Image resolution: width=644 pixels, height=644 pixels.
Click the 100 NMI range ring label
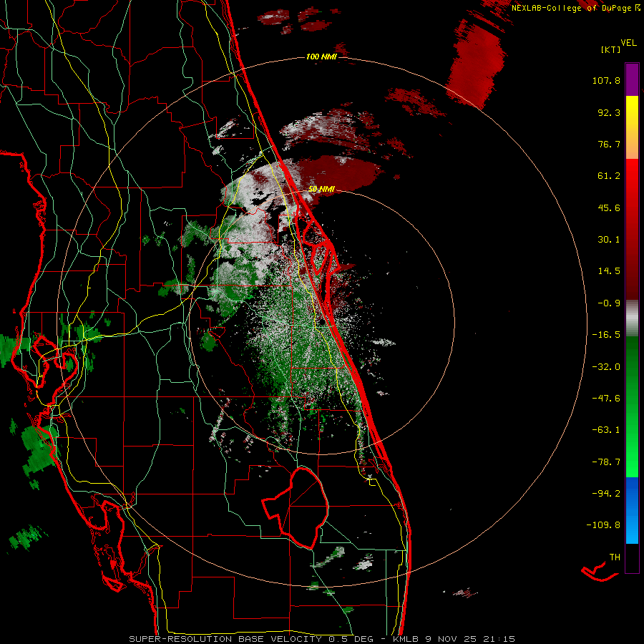tap(321, 57)
